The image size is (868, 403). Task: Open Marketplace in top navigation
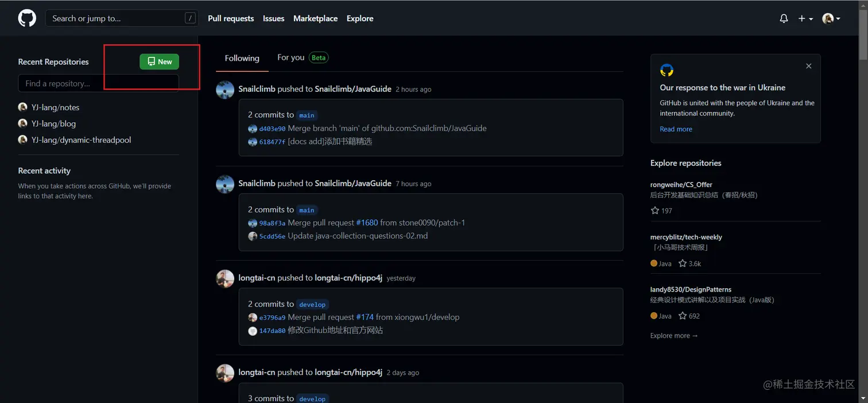point(315,18)
